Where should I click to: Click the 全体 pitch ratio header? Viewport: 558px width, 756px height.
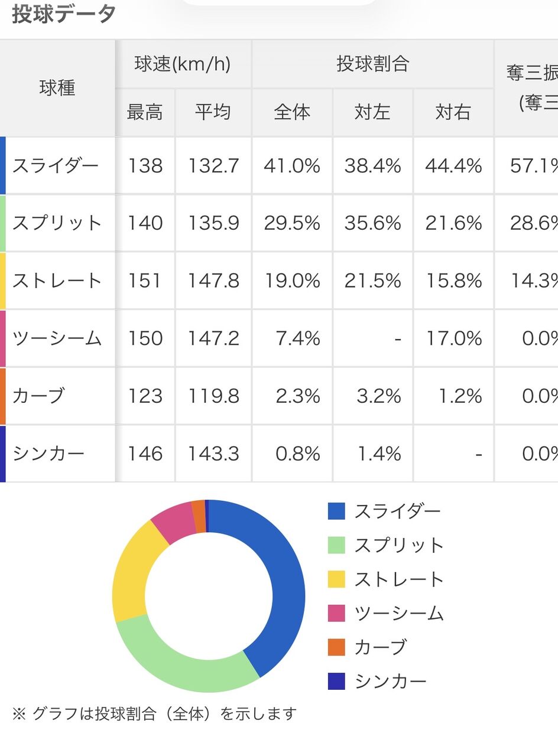click(x=292, y=112)
